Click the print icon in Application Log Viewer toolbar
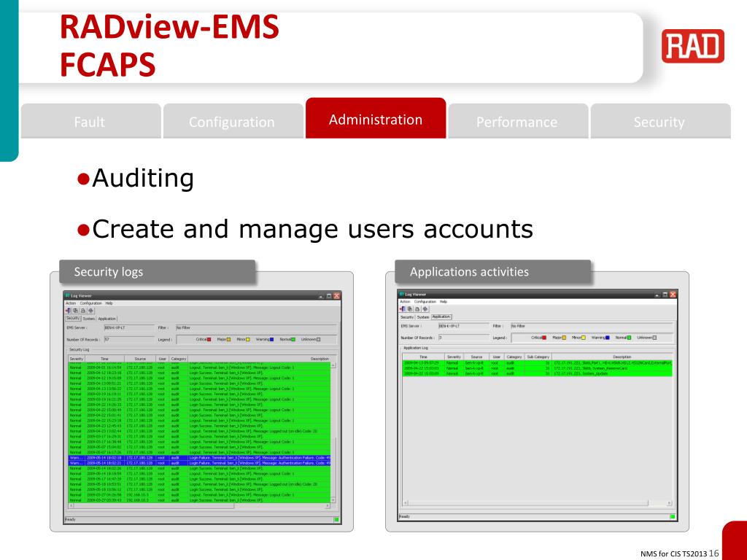 [x=418, y=308]
